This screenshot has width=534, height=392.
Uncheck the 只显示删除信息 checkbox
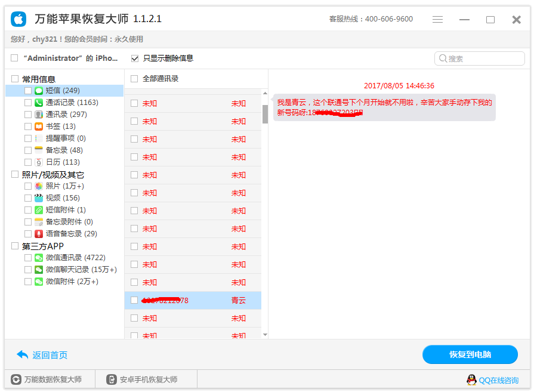[134, 58]
